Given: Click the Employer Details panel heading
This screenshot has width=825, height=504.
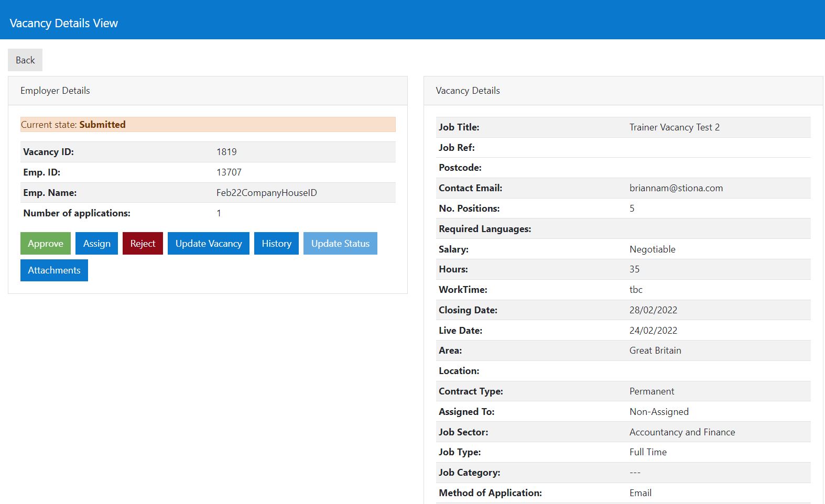Looking at the screenshot, I should click(55, 91).
